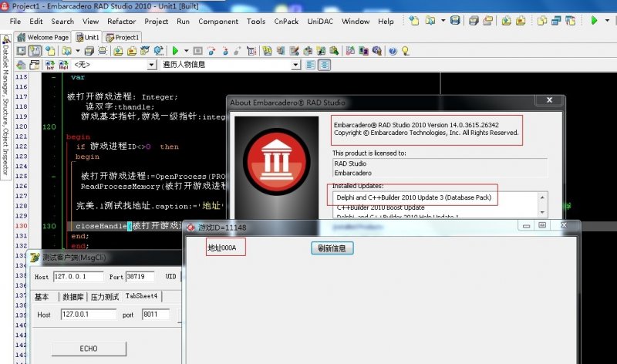Open the <无> class combo dropdown arrow
The height and width of the screenshot is (364, 617).
(x=151, y=65)
